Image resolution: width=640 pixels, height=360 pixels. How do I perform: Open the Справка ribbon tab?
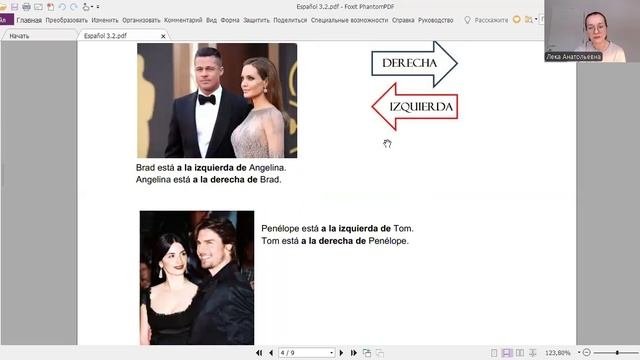[403, 20]
